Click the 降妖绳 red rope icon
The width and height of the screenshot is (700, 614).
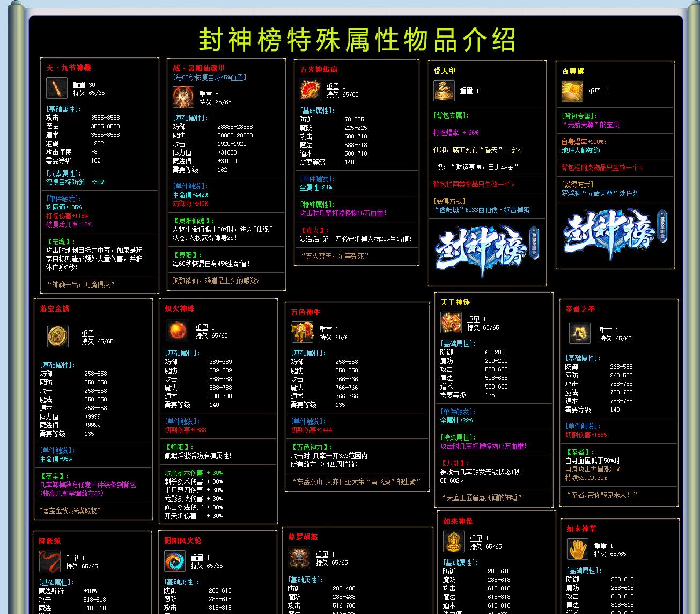click(50, 562)
